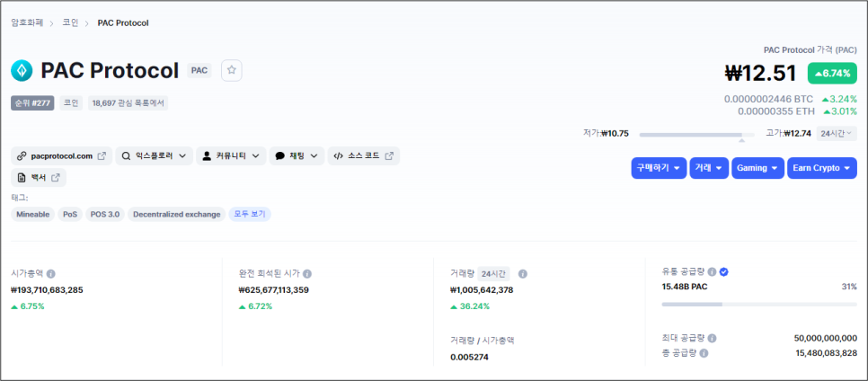Open 소스 코드 link

coord(364,156)
